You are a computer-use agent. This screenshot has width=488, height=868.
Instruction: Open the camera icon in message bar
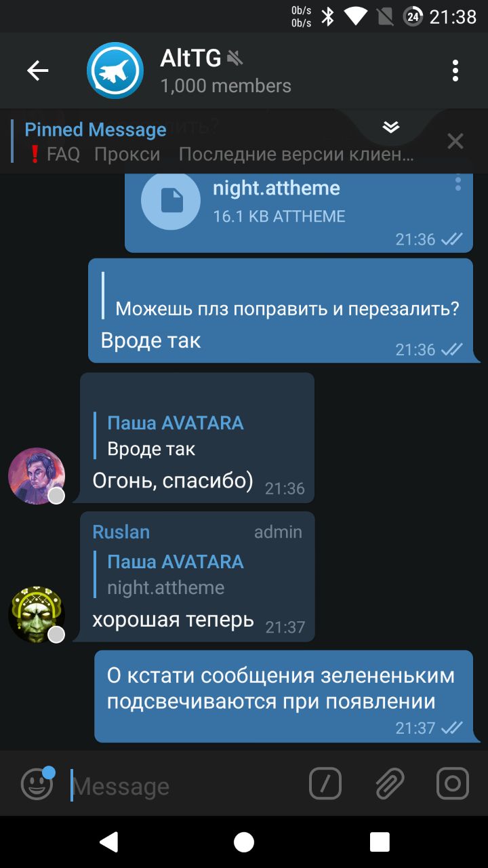pos(453,785)
